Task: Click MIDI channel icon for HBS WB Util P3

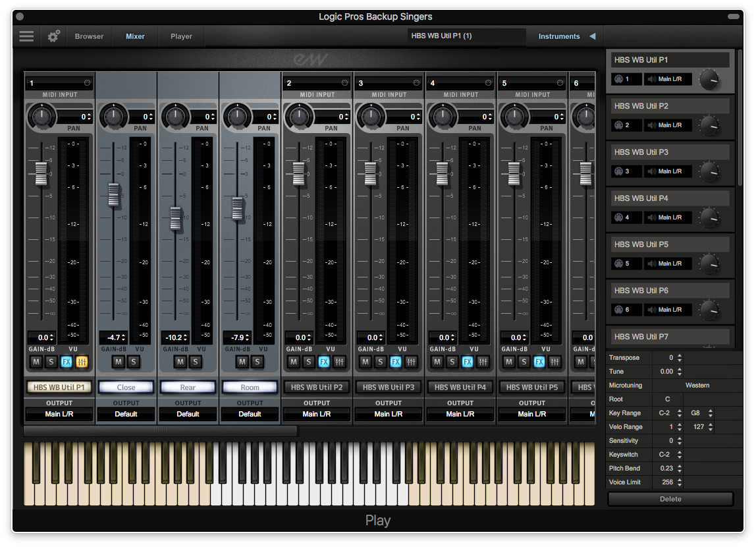Action: pos(618,171)
